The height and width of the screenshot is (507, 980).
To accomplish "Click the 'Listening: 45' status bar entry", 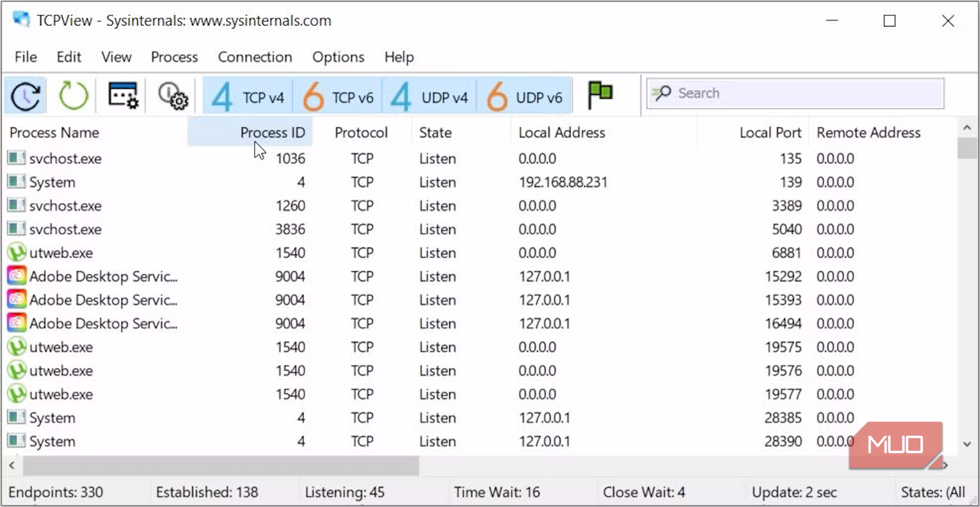I will coord(344,492).
